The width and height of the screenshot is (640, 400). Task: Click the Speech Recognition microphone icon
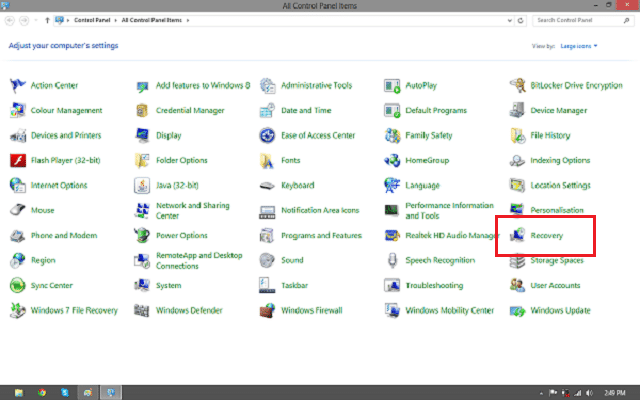(392, 260)
